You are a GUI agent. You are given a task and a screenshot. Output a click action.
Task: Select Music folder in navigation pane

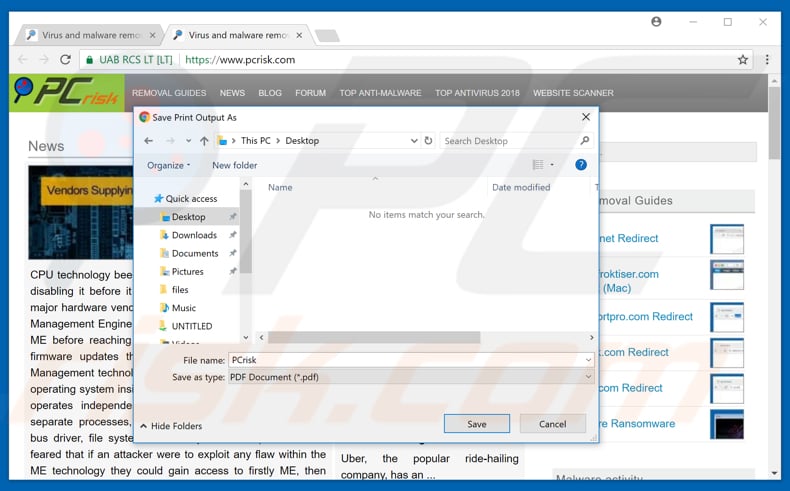(183, 308)
